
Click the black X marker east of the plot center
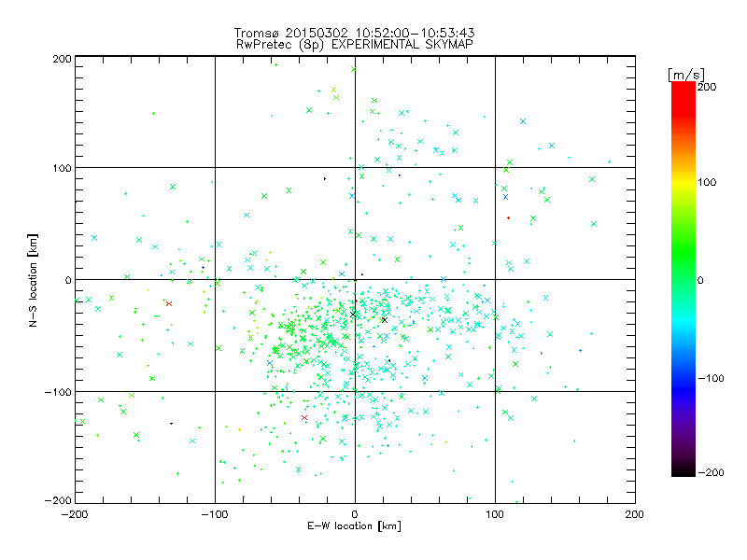click(385, 320)
